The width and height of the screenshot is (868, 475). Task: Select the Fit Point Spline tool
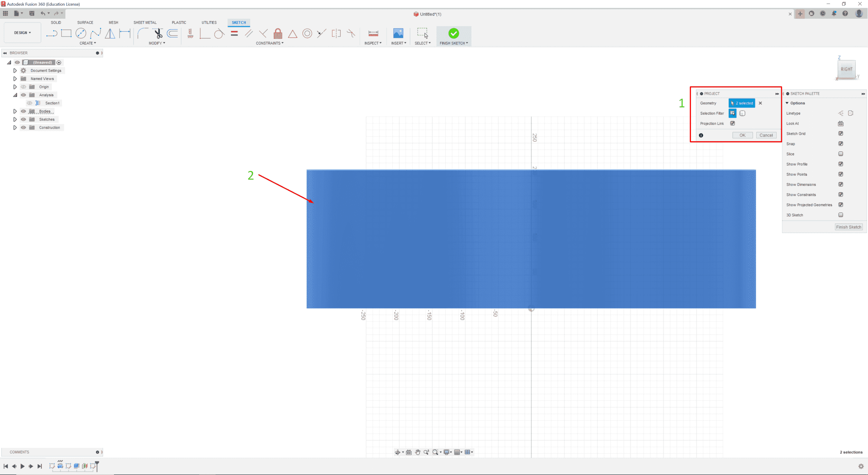(x=96, y=33)
